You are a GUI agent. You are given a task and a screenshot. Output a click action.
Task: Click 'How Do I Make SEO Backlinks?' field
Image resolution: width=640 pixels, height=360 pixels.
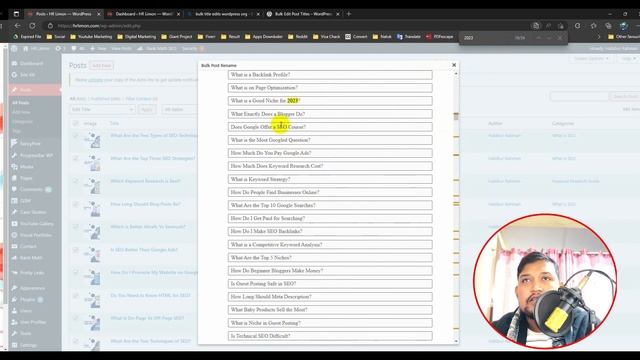[x=330, y=231]
